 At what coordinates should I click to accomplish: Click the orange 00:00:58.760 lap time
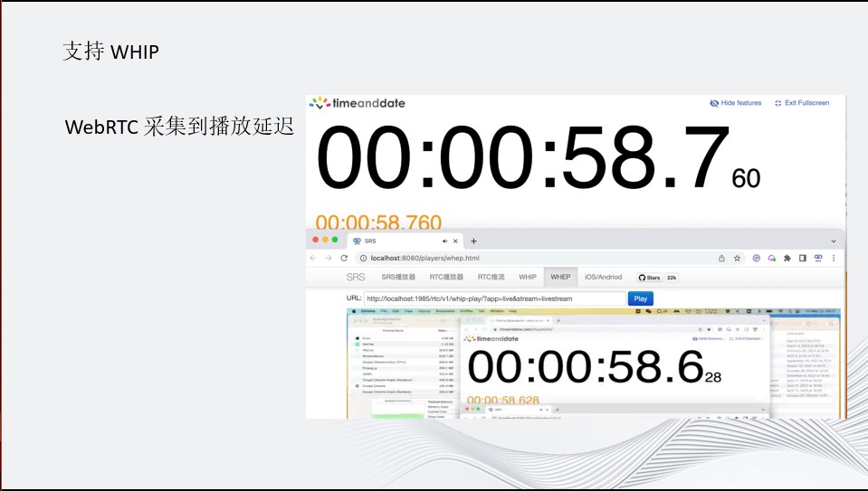click(378, 222)
